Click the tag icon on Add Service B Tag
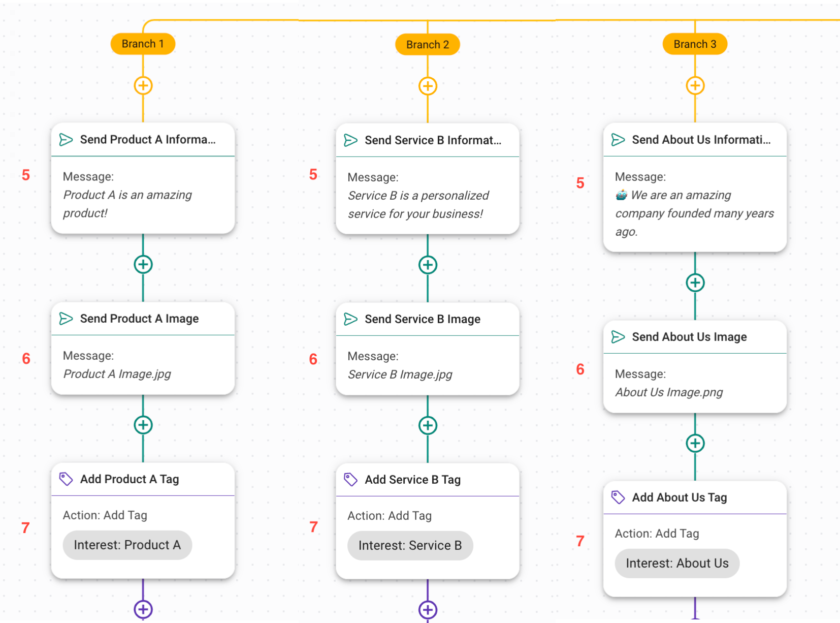 click(350, 479)
